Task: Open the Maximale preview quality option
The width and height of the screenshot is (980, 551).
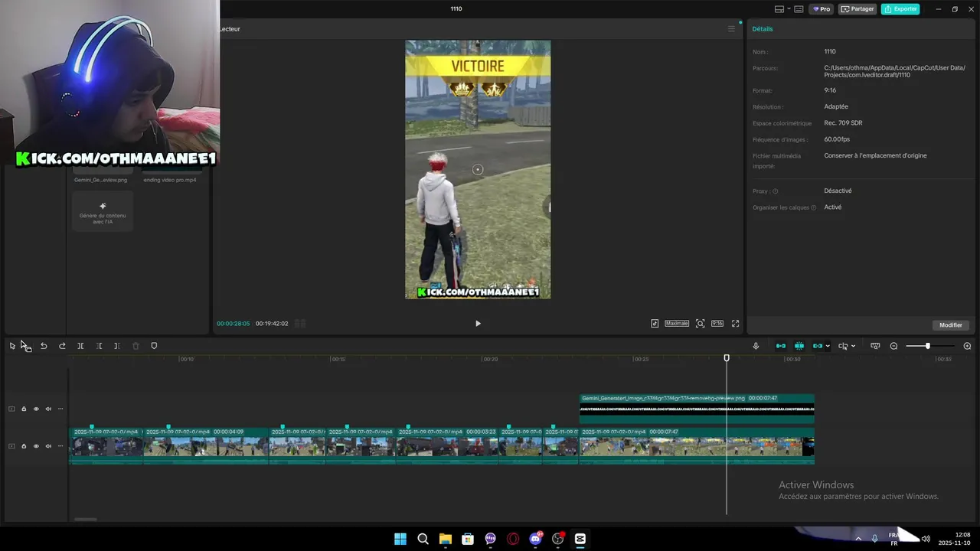Action: pos(677,324)
